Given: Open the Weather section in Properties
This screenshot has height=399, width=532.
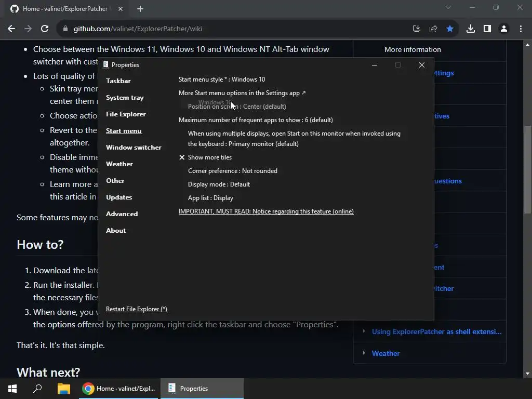Looking at the screenshot, I should click(x=119, y=164).
